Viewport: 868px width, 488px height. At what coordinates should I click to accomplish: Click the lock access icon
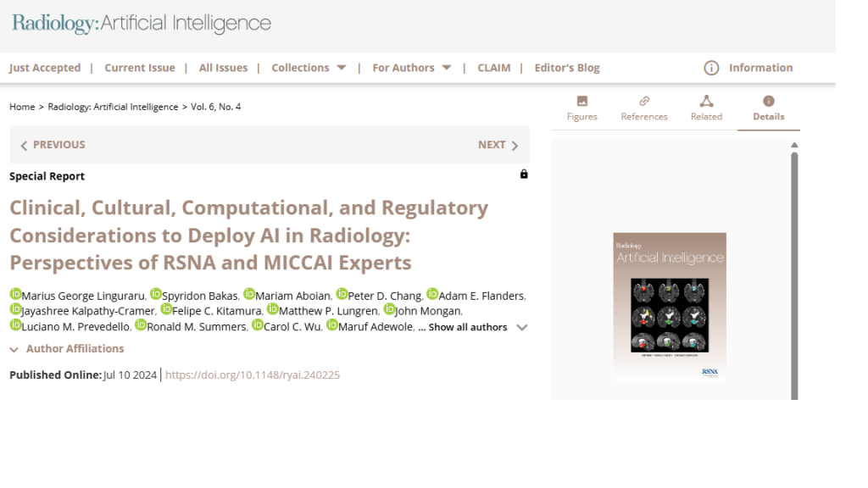(524, 175)
